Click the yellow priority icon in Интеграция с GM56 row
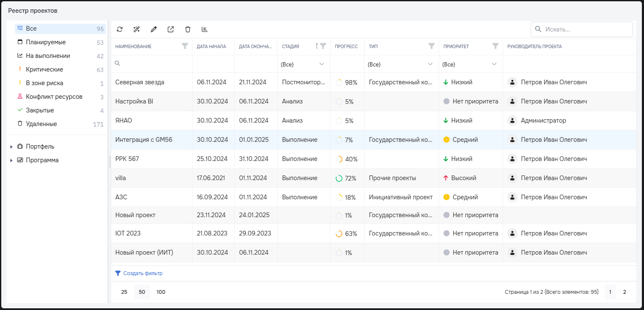This screenshot has width=644, height=310. 446,140
